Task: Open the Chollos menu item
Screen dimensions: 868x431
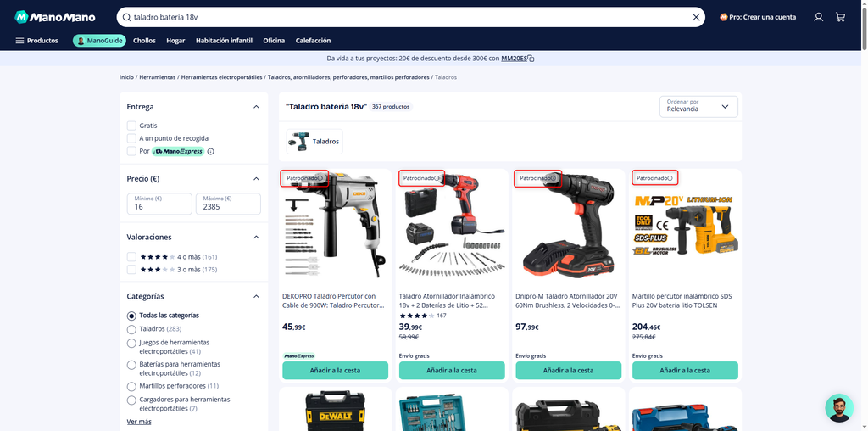Action: pos(144,41)
